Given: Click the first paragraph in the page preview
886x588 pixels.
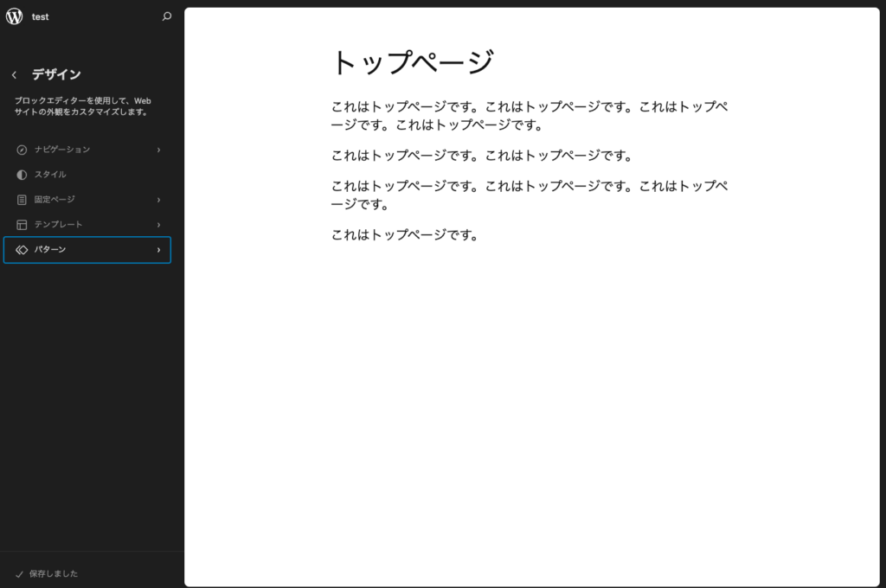Looking at the screenshot, I should (530, 116).
